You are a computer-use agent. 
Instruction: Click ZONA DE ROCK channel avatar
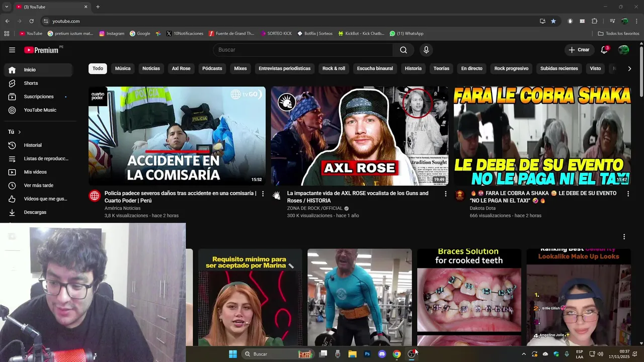pyautogui.click(x=277, y=196)
